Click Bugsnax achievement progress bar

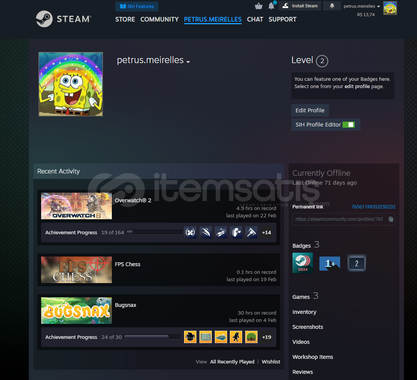(152, 337)
